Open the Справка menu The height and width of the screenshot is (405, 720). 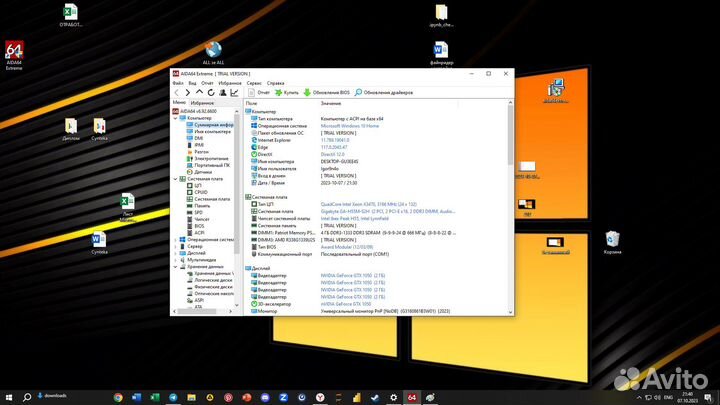tap(276, 83)
